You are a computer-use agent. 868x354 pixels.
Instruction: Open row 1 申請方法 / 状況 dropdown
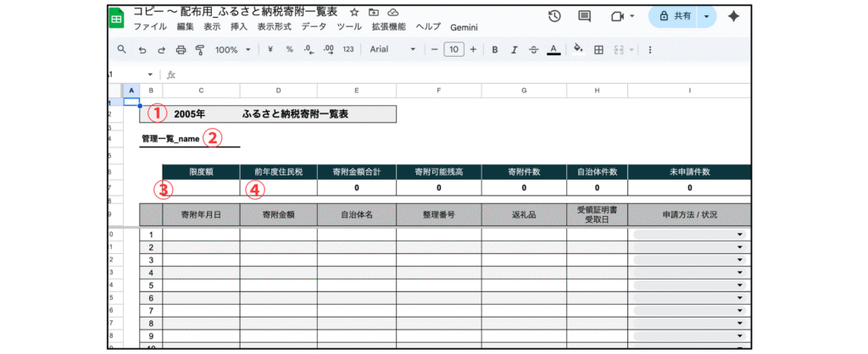coord(739,235)
